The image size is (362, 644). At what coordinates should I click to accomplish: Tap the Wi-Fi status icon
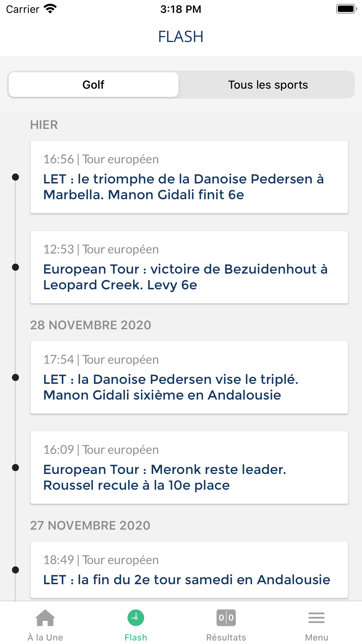(x=50, y=9)
